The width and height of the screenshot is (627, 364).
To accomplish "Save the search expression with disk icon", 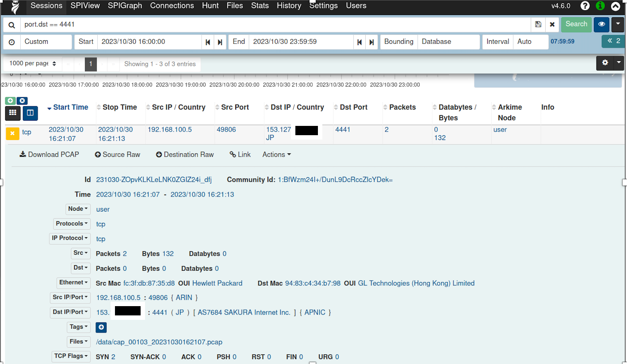I will (538, 24).
